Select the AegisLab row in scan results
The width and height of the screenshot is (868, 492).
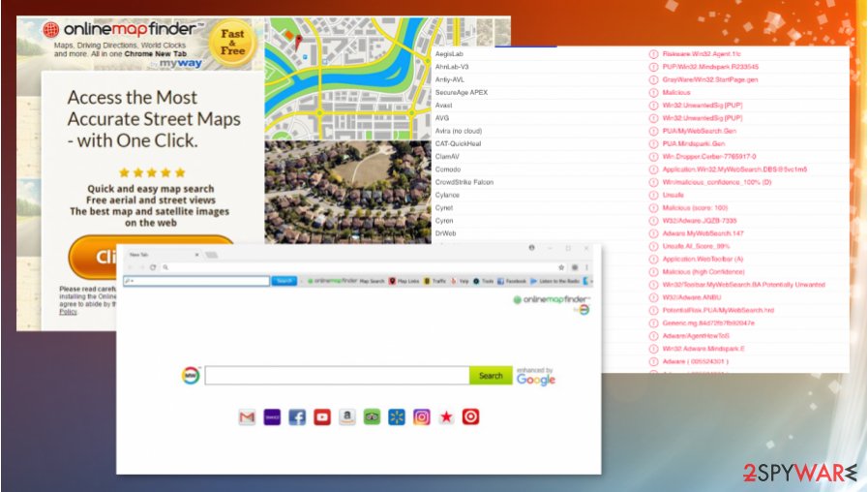[x=640, y=53]
